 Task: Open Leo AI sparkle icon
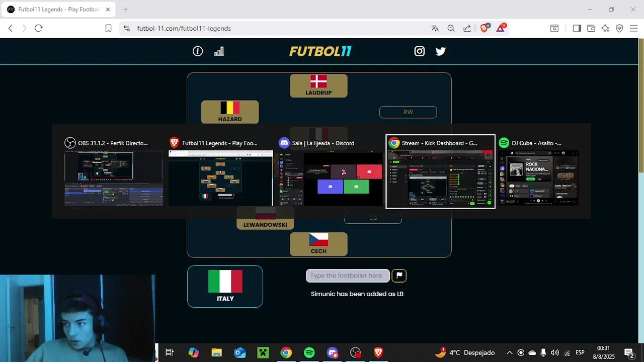tap(605, 28)
